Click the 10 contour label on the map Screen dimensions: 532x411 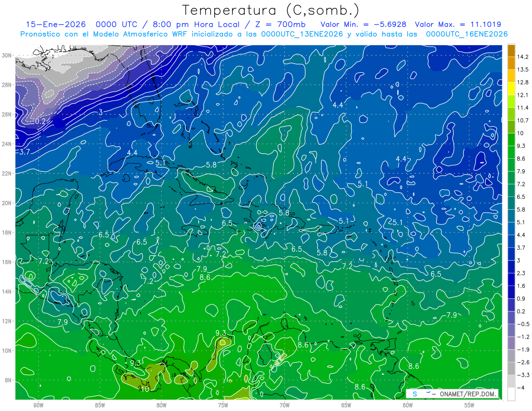145,390
